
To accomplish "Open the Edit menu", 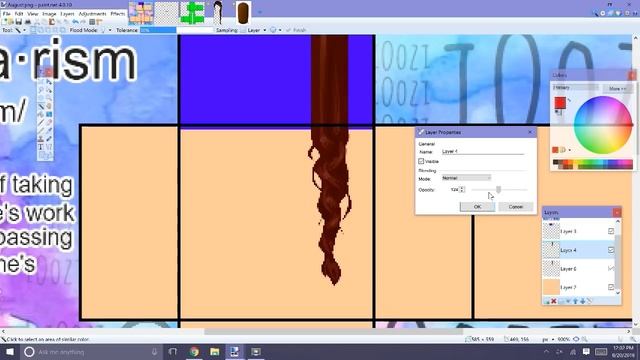I will coord(19,13).
